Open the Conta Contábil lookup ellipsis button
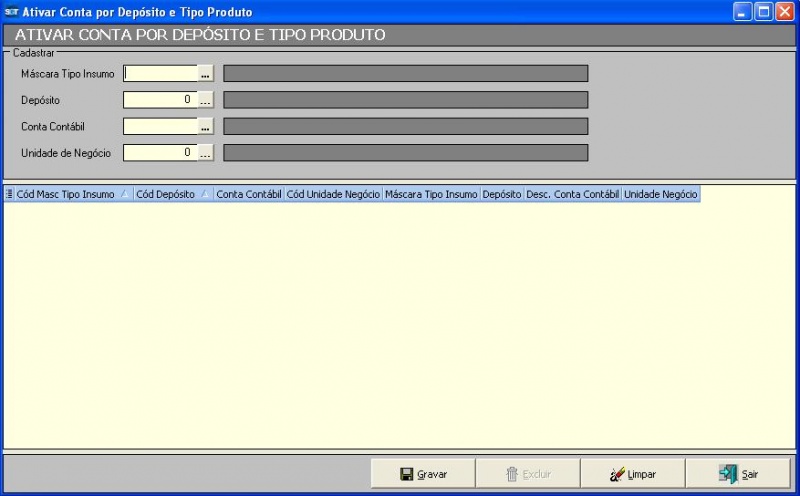The image size is (800, 496). (x=206, y=126)
